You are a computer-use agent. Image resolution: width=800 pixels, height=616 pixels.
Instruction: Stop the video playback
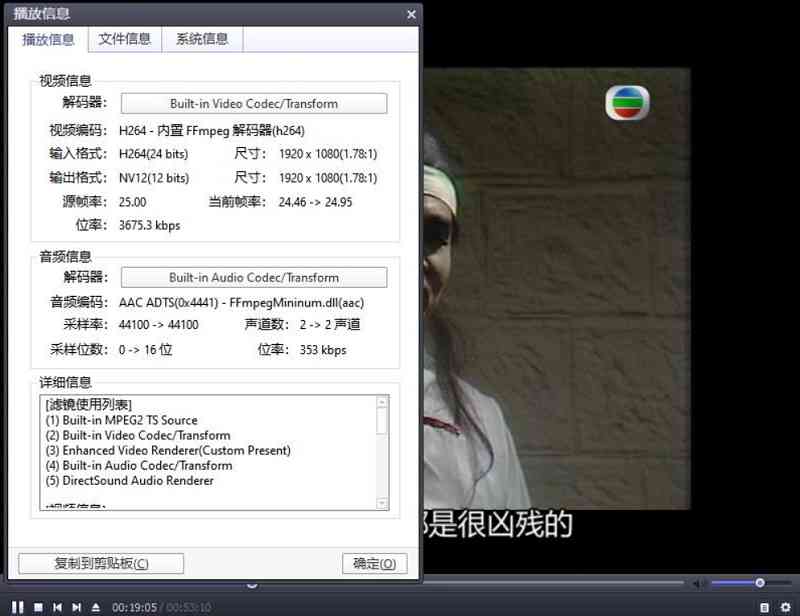point(38,607)
